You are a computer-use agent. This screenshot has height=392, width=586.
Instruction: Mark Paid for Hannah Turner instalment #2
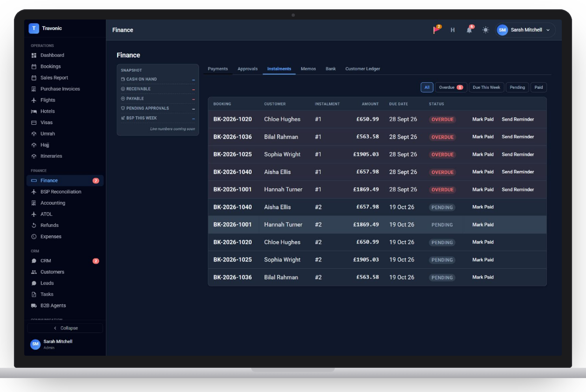coord(483,225)
